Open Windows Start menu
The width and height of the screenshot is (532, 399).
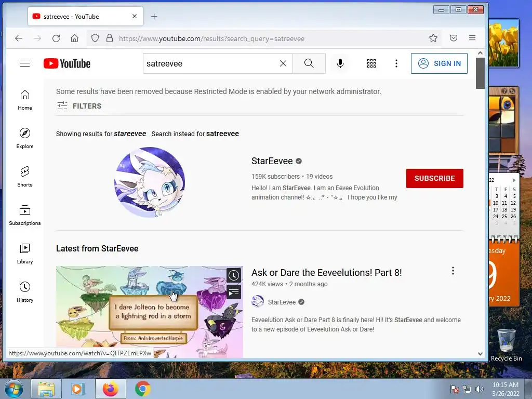[14, 389]
